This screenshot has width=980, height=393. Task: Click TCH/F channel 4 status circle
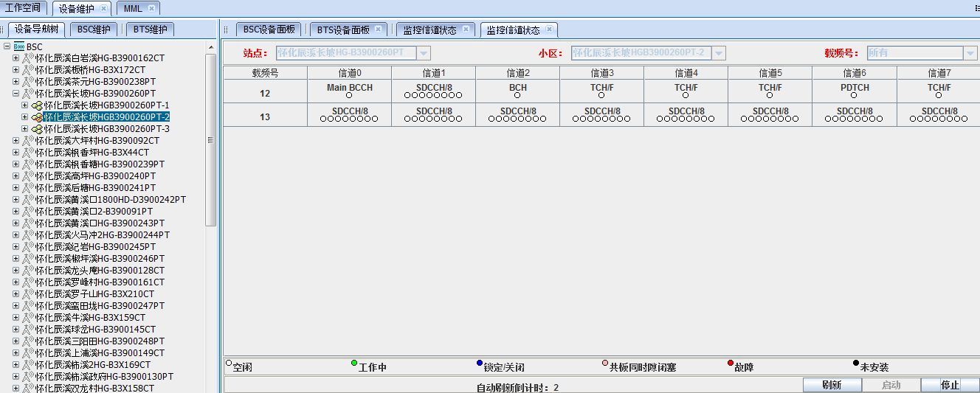pyautogui.click(x=686, y=95)
